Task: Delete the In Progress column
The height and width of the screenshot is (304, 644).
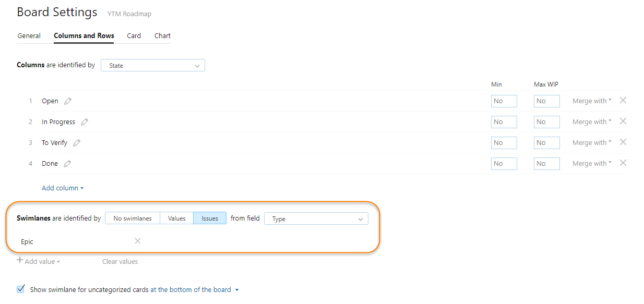Action: [x=623, y=121]
